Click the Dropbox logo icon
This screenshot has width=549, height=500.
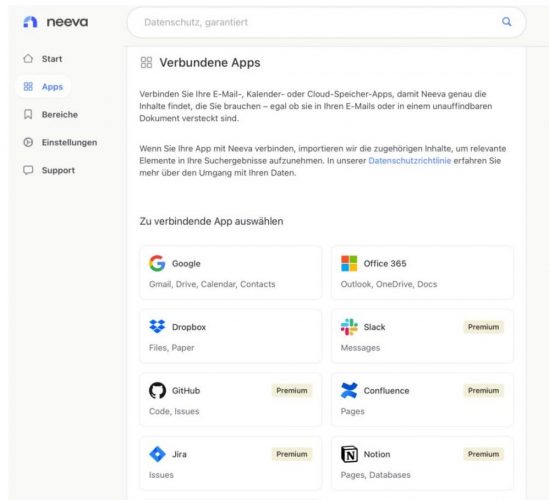157,327
